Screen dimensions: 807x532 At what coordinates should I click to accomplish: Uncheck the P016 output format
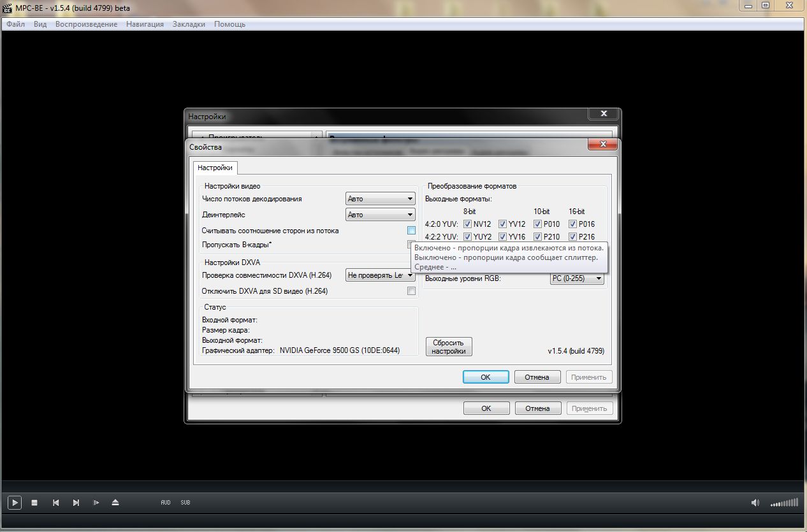pyautogui.click(x=572, y=224)
